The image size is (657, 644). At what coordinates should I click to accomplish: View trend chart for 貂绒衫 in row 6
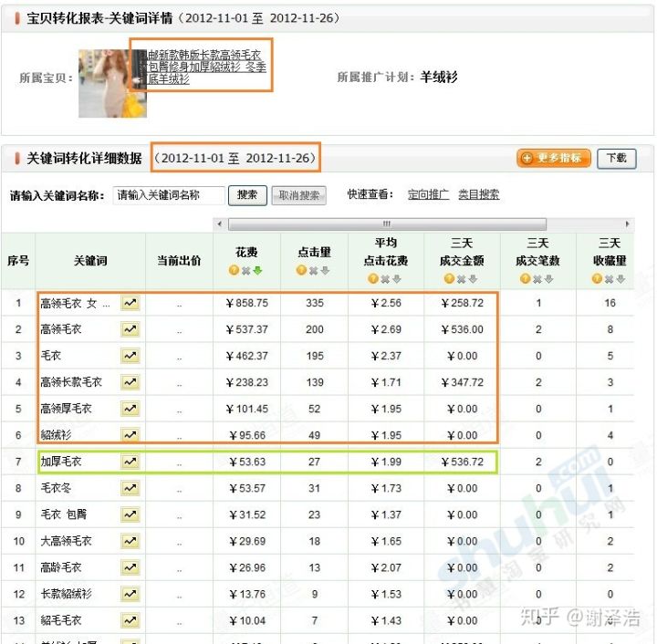130,435
